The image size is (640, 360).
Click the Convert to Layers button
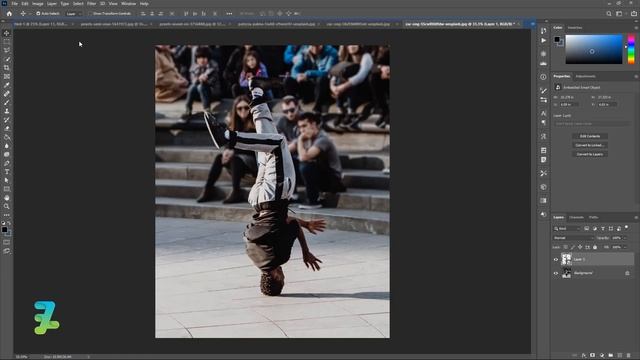[590, 154]
